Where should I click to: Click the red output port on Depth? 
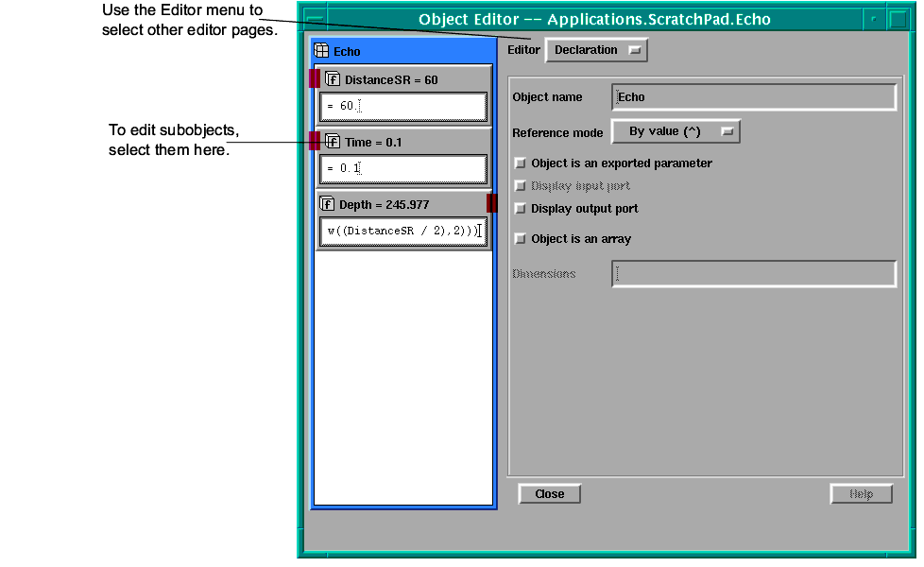coord(491,203)
